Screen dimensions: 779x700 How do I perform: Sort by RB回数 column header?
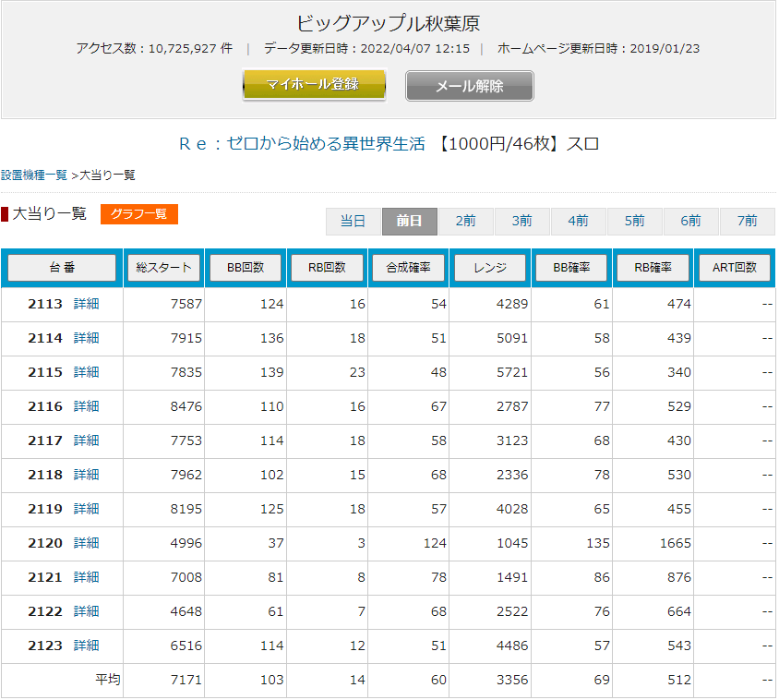[327, 268]
